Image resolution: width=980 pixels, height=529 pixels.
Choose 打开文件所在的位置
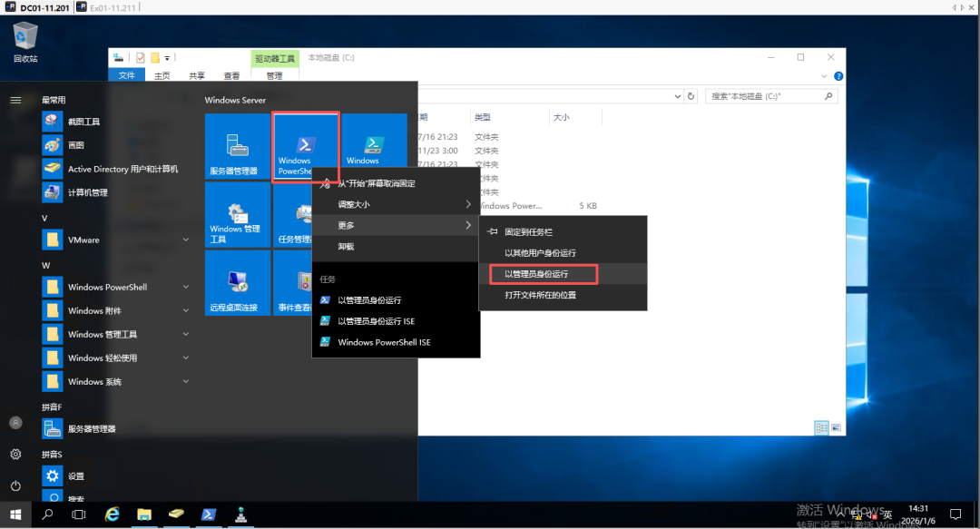pyautogui.click(x=563, y=295)
